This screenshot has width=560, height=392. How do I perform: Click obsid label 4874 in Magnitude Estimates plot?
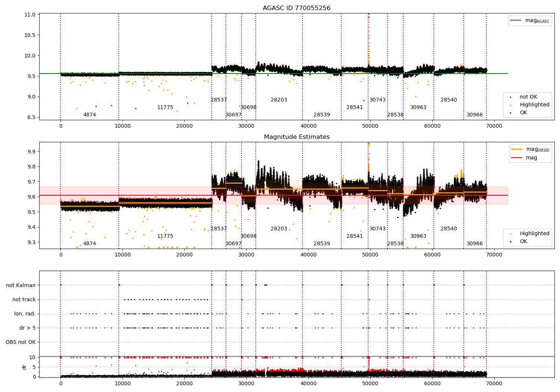[x=90, y=244]
